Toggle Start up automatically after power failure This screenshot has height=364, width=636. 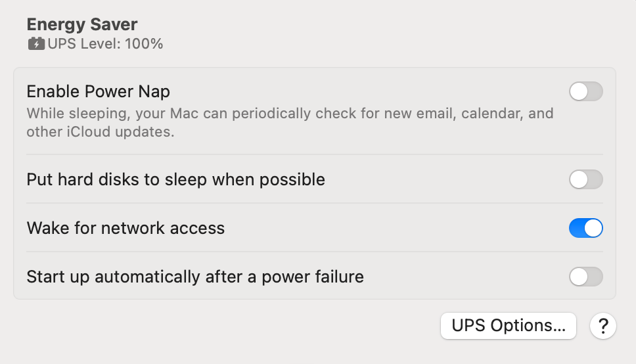[585, 277]
